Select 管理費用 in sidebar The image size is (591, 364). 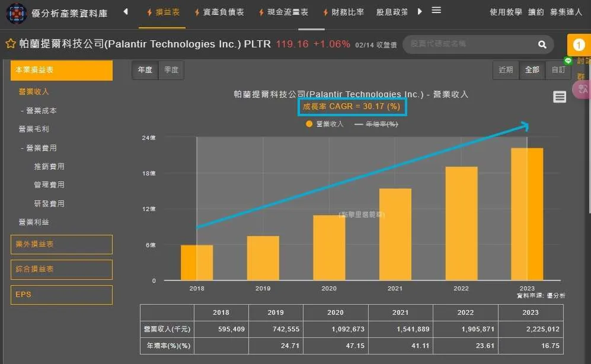point(49,184)
